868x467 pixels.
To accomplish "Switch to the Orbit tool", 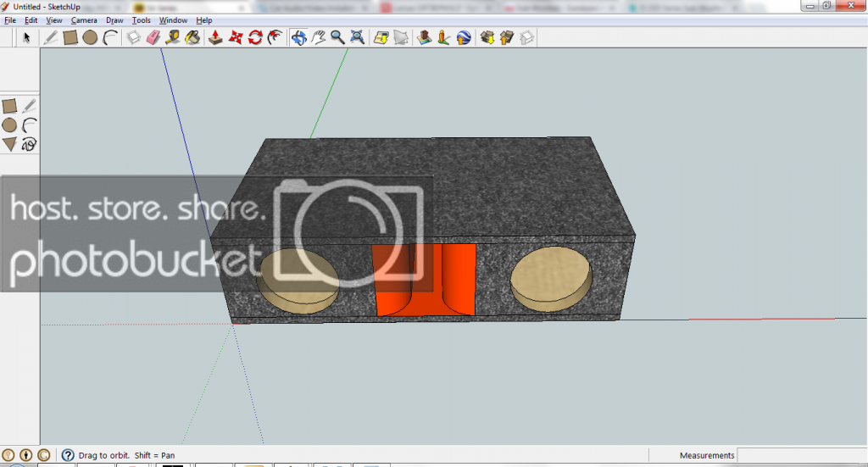I will pyautogui.click(x=299, y=37).
